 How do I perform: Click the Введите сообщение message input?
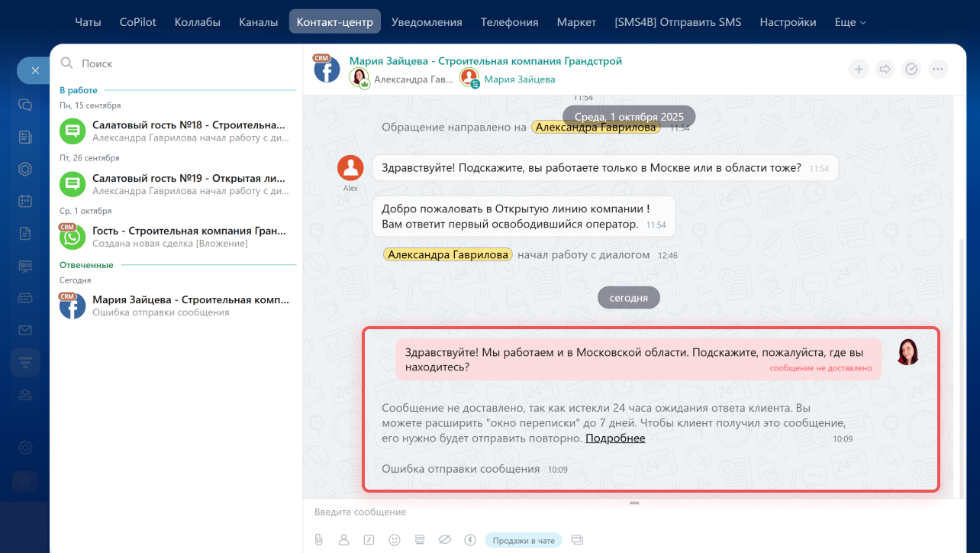[x=534, y=512]
